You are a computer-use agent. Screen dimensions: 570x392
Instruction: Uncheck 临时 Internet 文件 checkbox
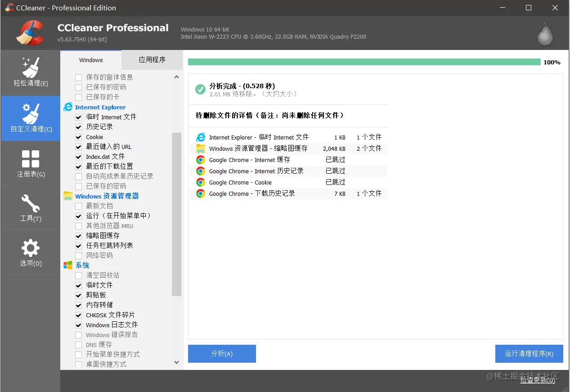pyautogui.click(x=79, y=117)
